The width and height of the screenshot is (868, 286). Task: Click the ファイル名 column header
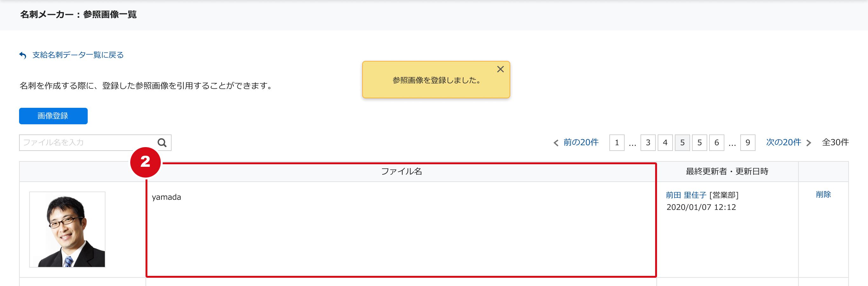401,172
